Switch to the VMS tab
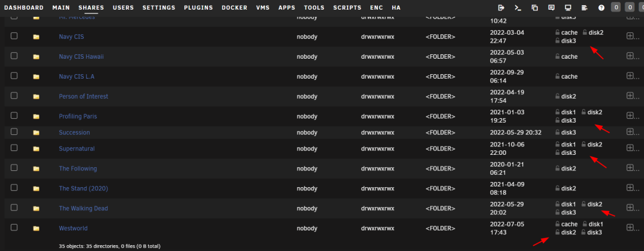 263,8
